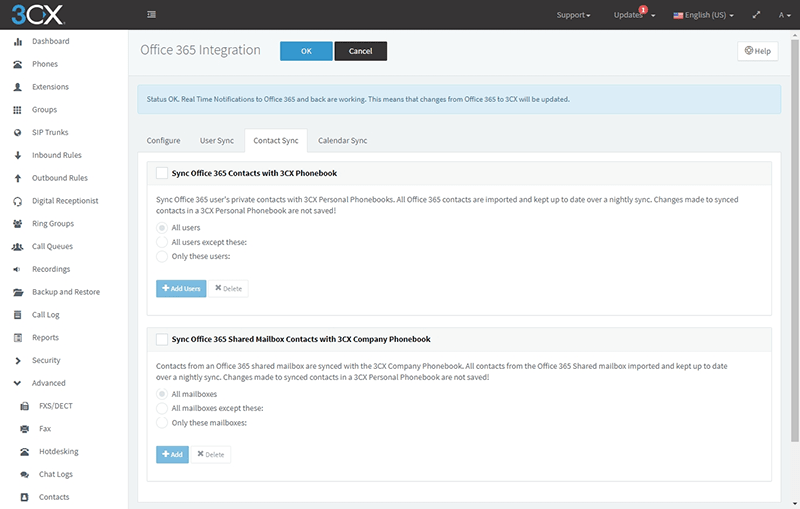Select Only these mailboxes option

[162, 423]
